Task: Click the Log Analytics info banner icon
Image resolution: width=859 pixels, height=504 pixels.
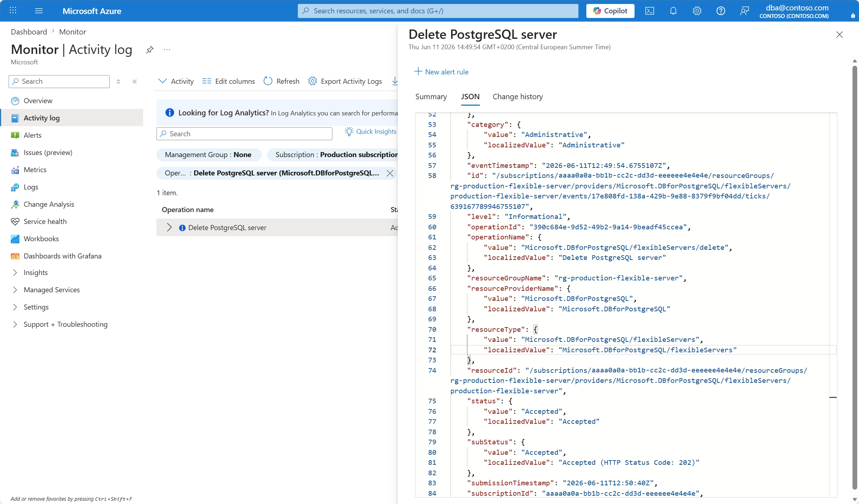Action: [169, 113]
